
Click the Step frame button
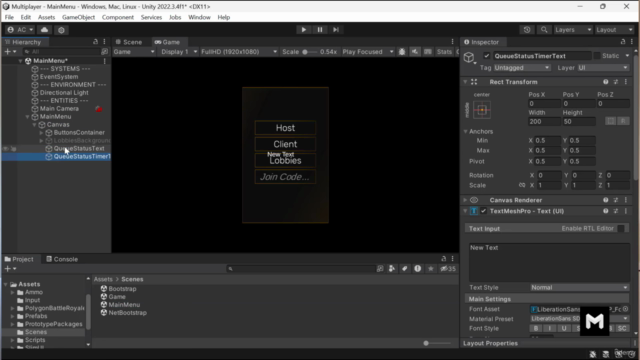(x=336, y=30)
